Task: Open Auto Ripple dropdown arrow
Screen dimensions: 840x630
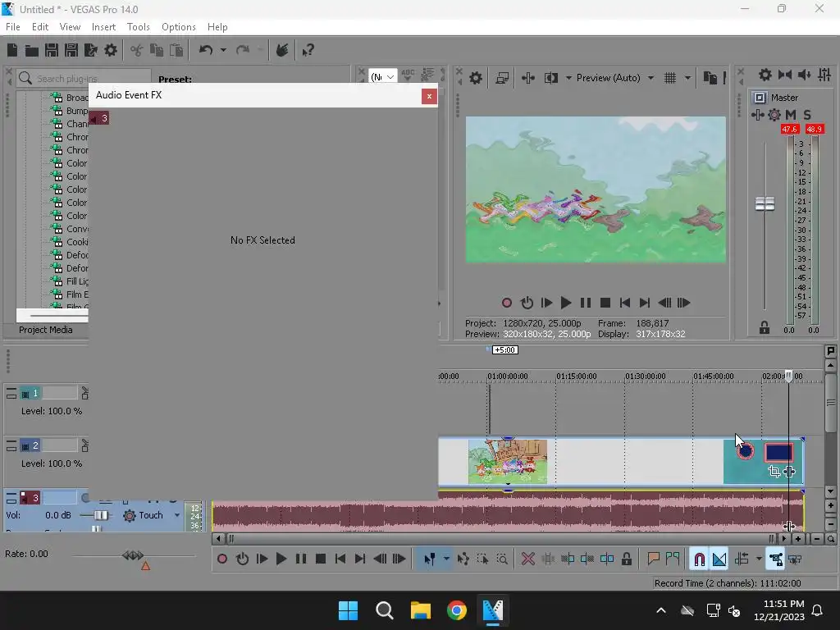Action: pyautogui.click(x=759, y=559)
